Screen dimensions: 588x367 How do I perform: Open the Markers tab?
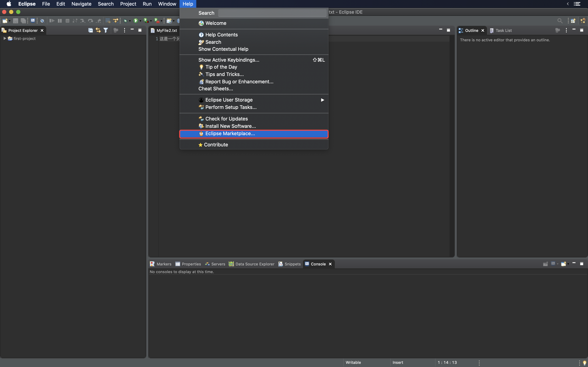point(161,264)
